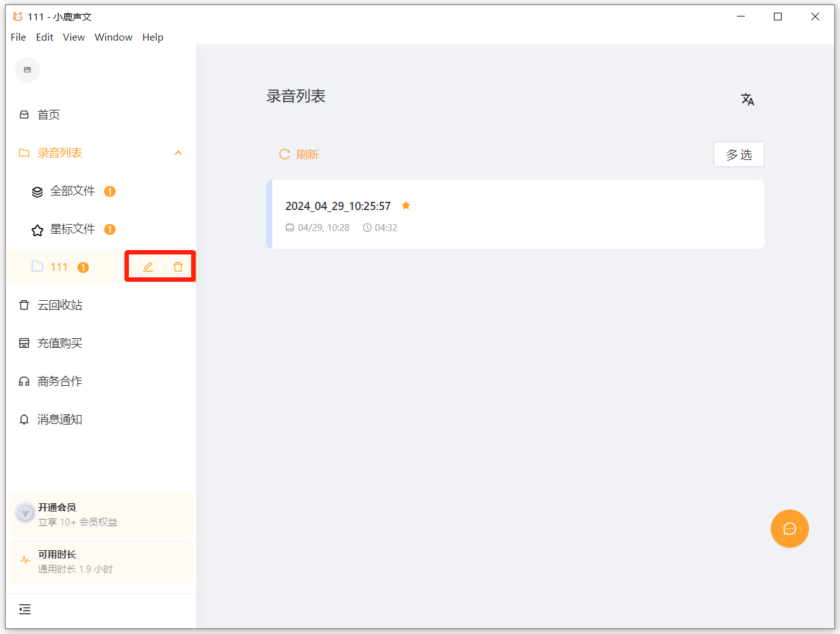The height and width of the screenshot is (634, 840).
Task: Click the 多选 multi-select button
Action: coord(739,154)
